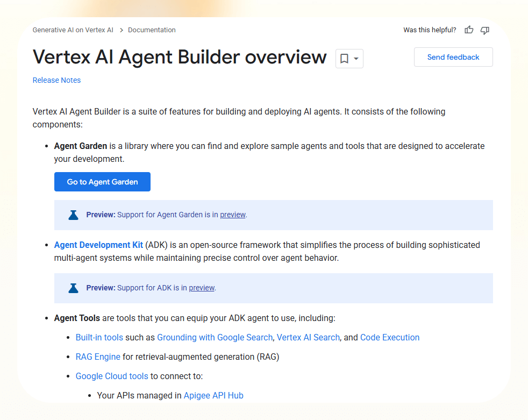Click 'Preview:' label in Agent Garden note
The height and width of the screenshot is (420, 528).
(101, 215)
